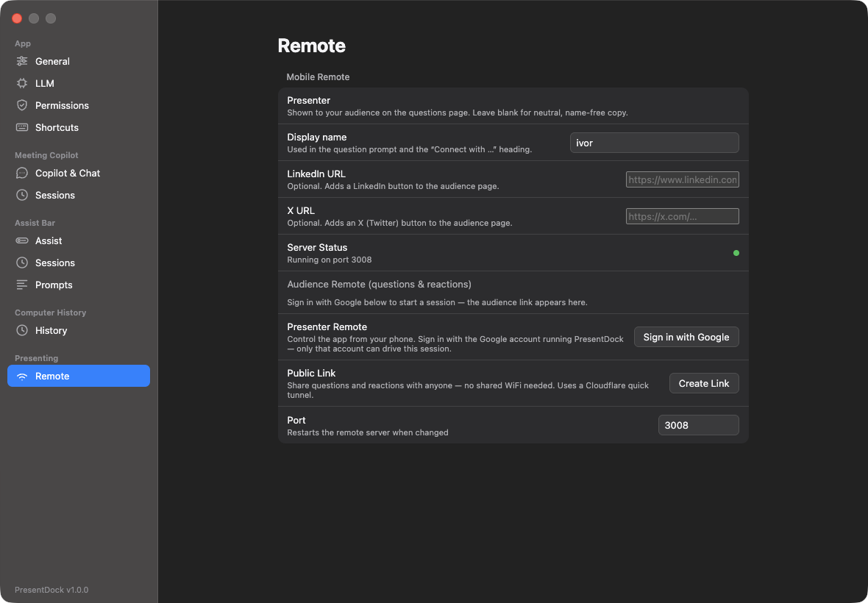
Task: Click the green server status indicator
Action: pyautogui.click(x=736, y=253)
